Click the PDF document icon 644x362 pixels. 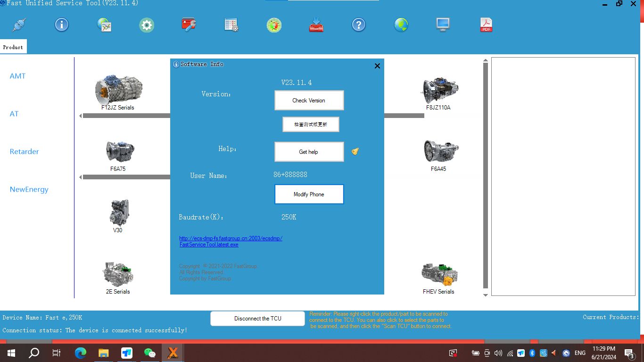tap(486, 25)
